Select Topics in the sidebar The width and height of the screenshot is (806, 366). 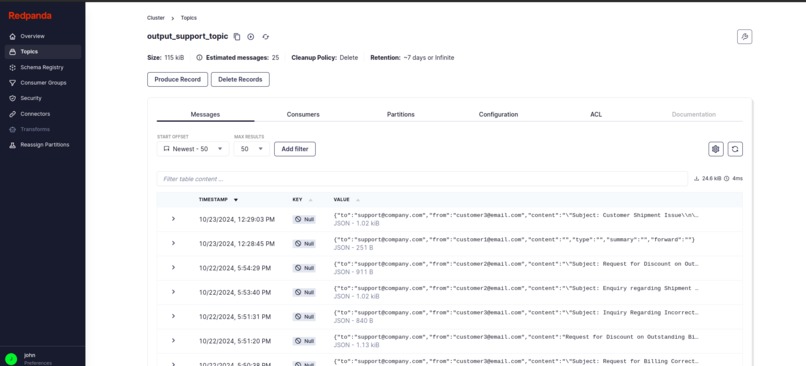coord(43,52)
